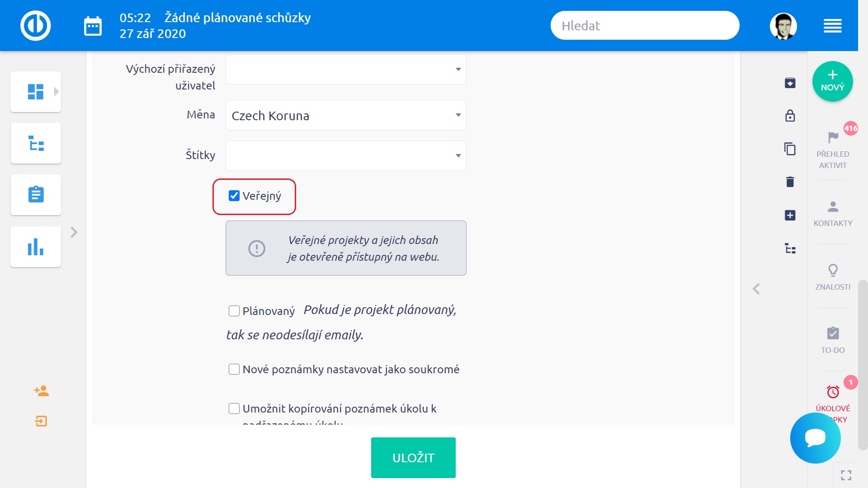
Task: Click the lock project icon
Action: (790, 116)
